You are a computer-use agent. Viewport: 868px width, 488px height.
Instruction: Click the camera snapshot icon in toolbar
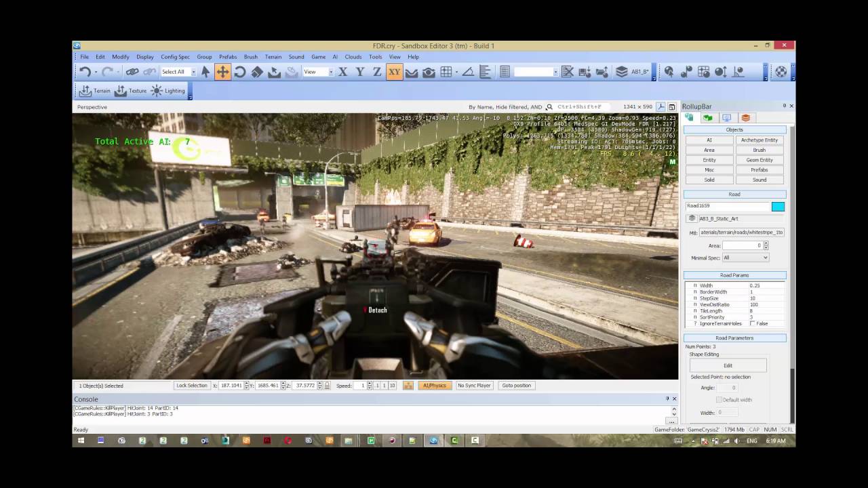[x=429, y=72]
